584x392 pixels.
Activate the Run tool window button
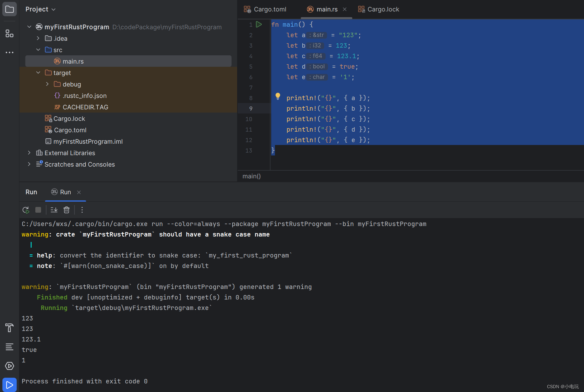10,385
